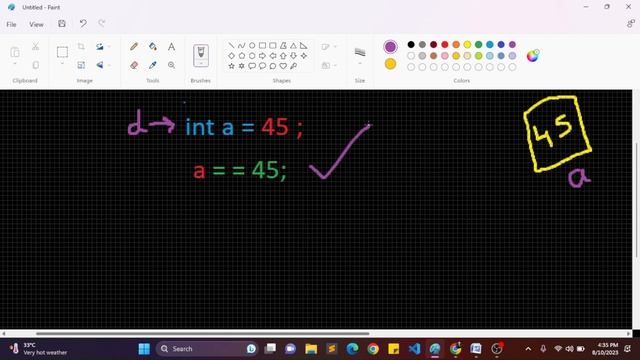
Task: Open Microsoft Edge from taskbar
Action: pyautogui.click(x=352, y=349)
